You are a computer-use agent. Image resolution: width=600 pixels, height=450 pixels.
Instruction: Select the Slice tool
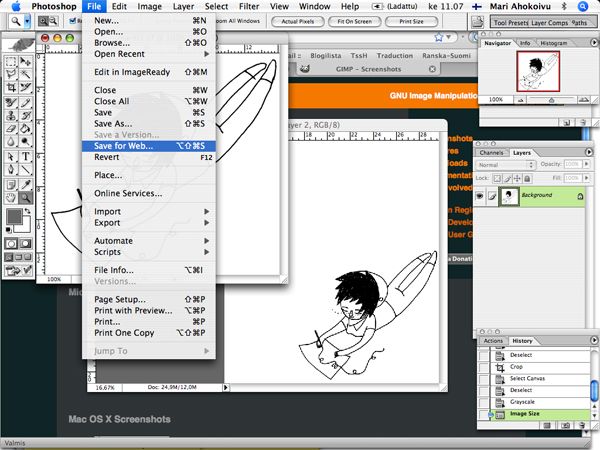(x=26, y=87)
